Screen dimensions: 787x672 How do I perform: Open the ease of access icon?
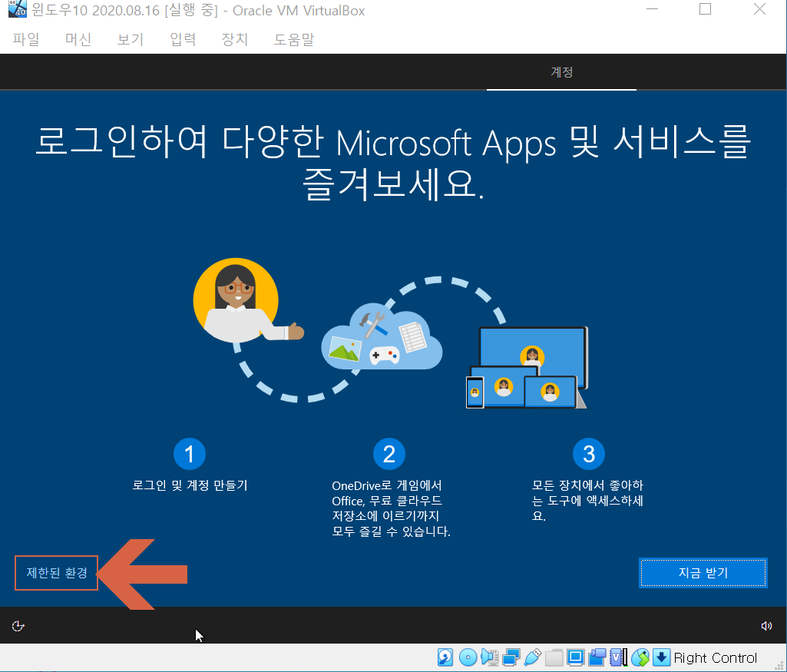click(18, 626)
